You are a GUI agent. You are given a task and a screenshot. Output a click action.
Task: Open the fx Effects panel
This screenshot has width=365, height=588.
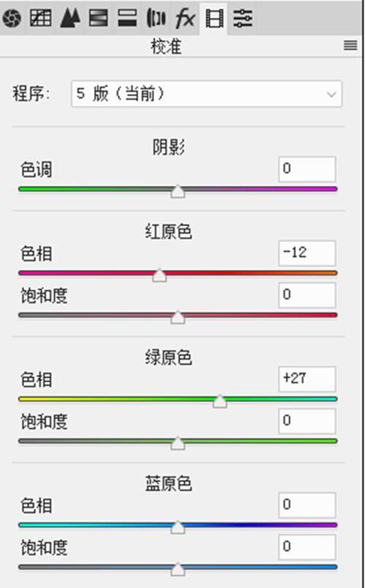pos(185,18)
